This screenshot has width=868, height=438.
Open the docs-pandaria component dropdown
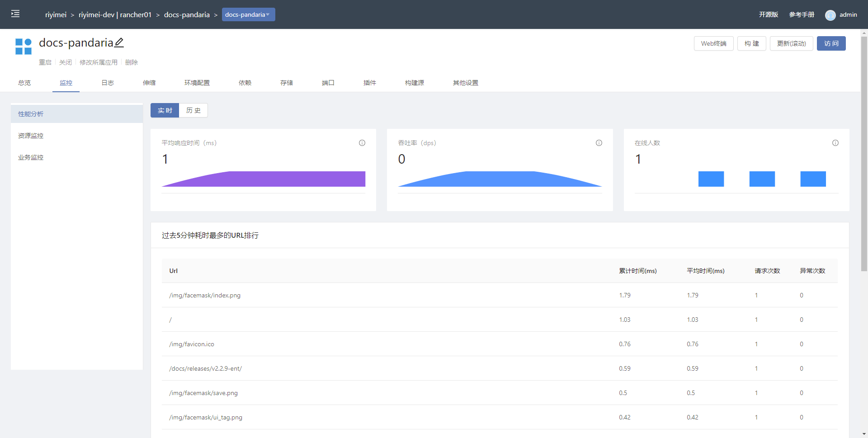coord(248,14)
